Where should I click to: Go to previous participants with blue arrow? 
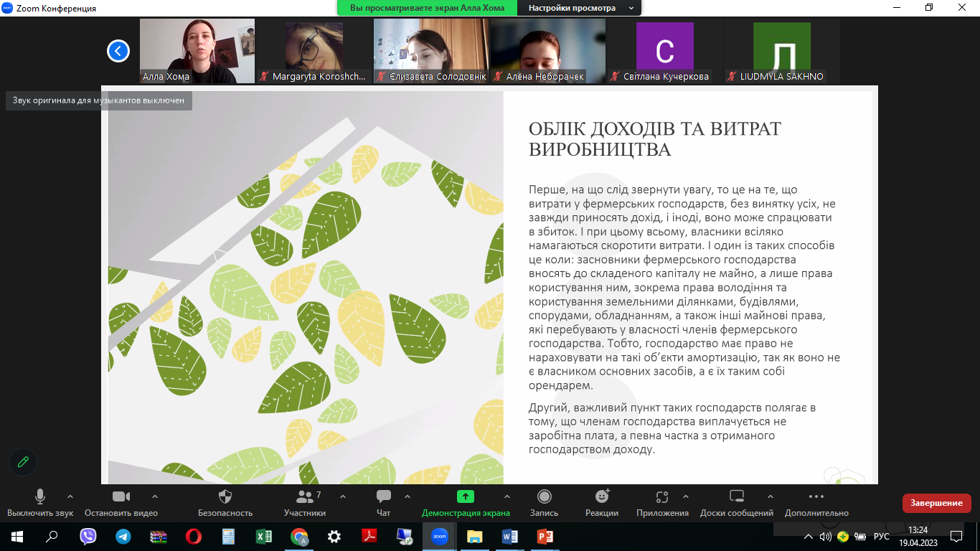point(118,51)
